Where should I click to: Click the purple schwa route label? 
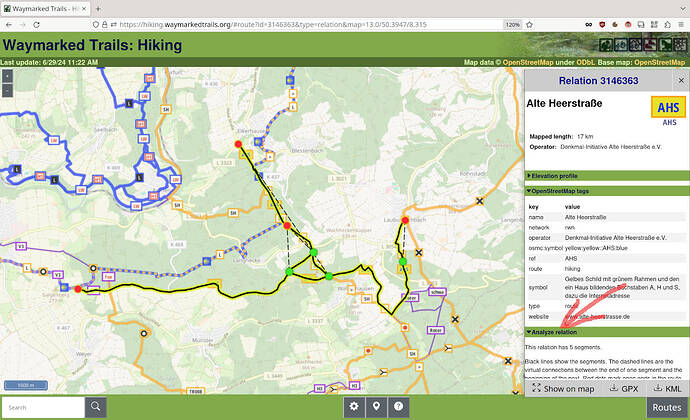437,292
